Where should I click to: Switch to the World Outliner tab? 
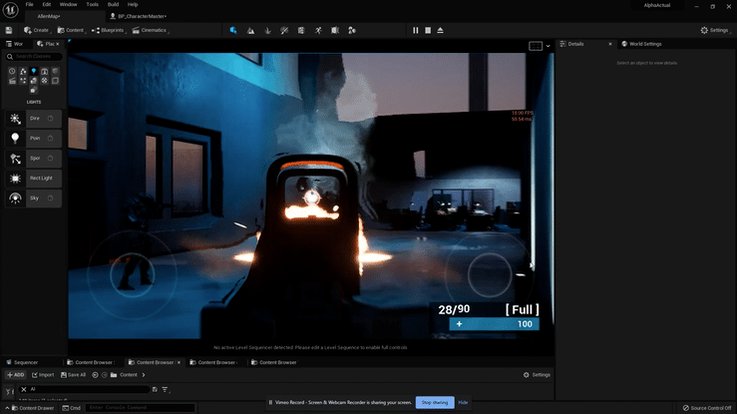coord(15,44)
